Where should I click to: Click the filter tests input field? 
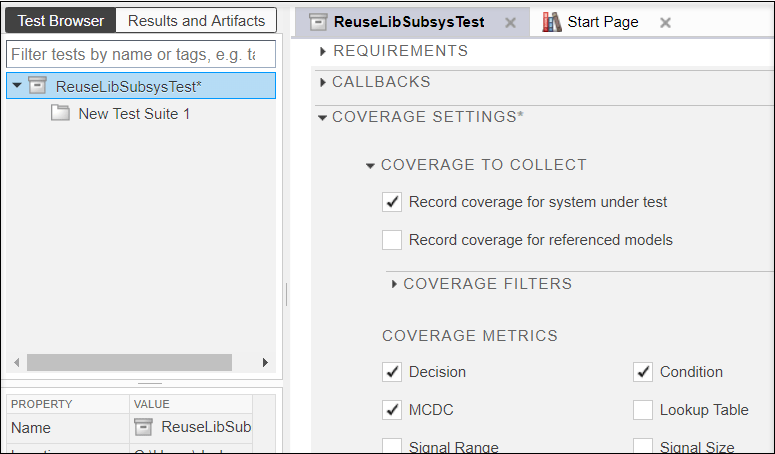tap(140, 54)
